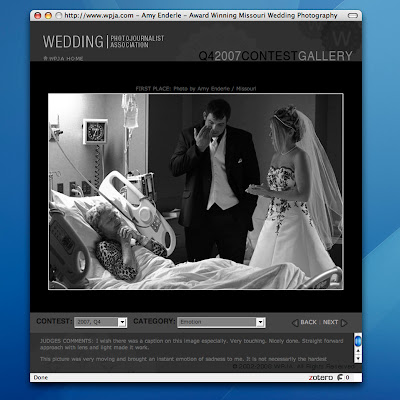Click the Wedding Photojournalist Association logo

103,42
